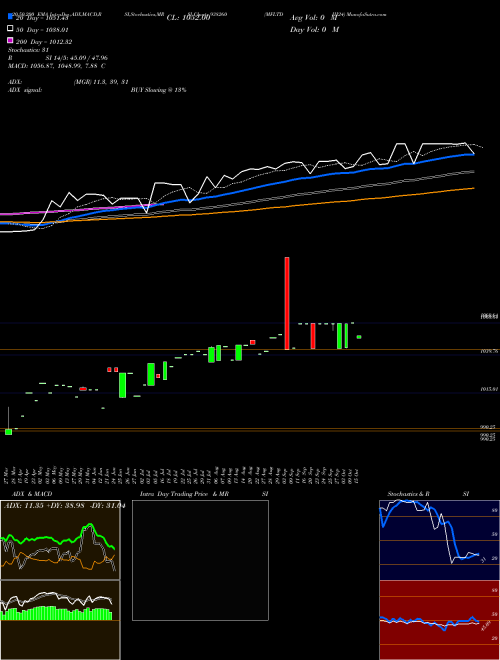
Task: Click the 'ADX & MACD' panel title
Action: [x=32, y=494]
